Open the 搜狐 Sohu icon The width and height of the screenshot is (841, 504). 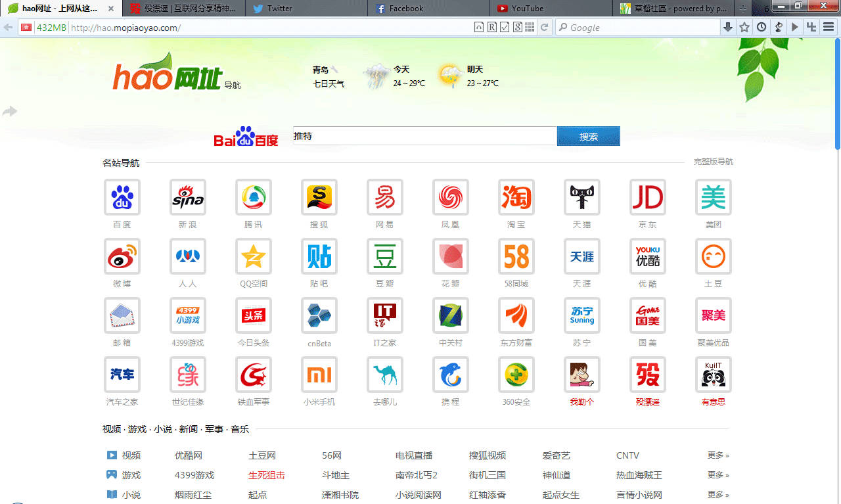click(319, 197)
